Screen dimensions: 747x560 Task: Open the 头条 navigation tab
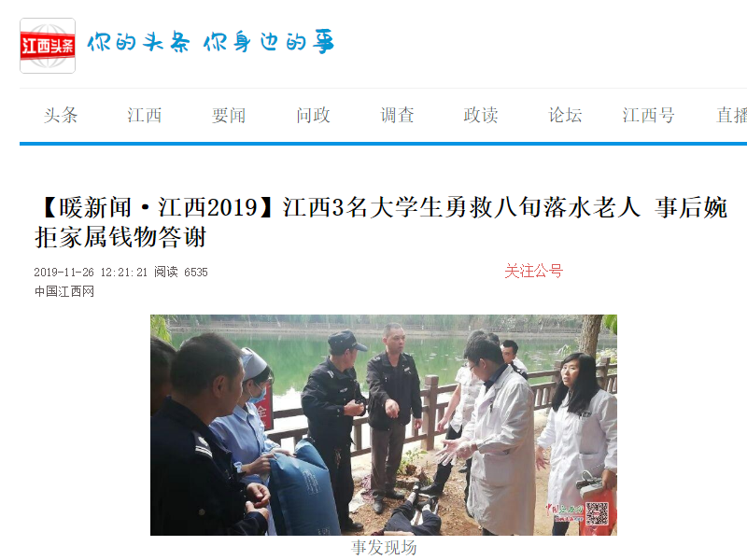click(61, 115)
